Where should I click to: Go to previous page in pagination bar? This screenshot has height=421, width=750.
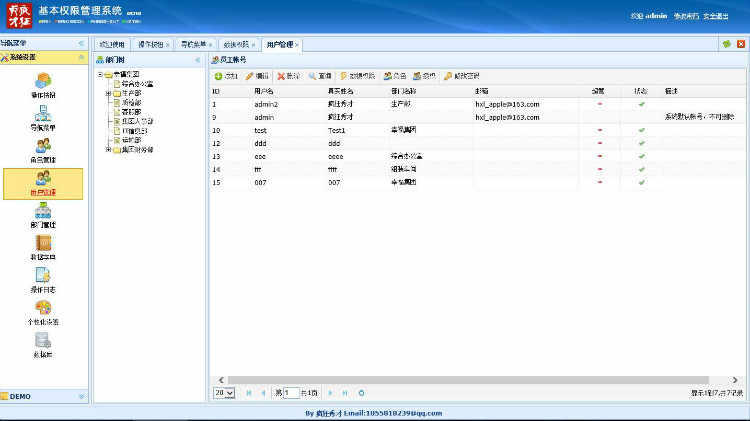click(x=263, y=393)
